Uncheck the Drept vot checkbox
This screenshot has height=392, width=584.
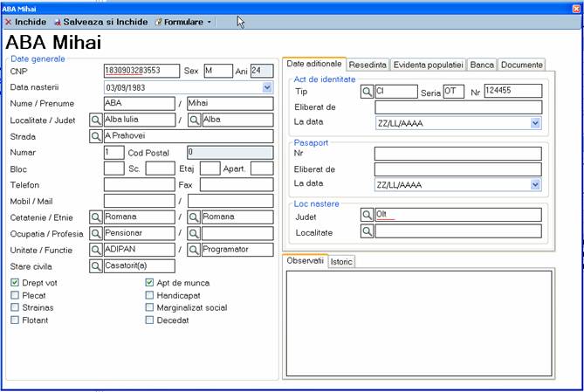[15, 283]
